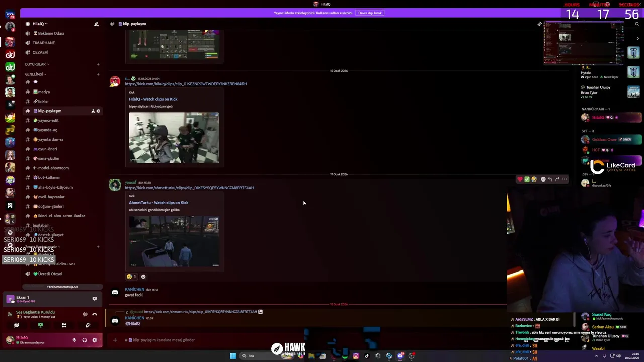Image resolution: width=644 pixels, height=362 pixels.
Task: Join the TIMARHANE voice channel
Action: [x=44, y=43]
